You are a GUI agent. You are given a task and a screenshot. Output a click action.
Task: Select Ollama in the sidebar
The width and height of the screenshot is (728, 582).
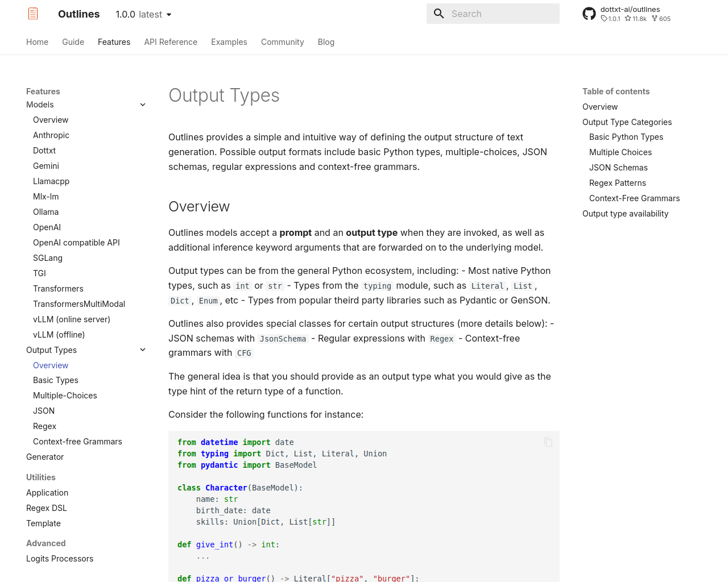[45, 212]
